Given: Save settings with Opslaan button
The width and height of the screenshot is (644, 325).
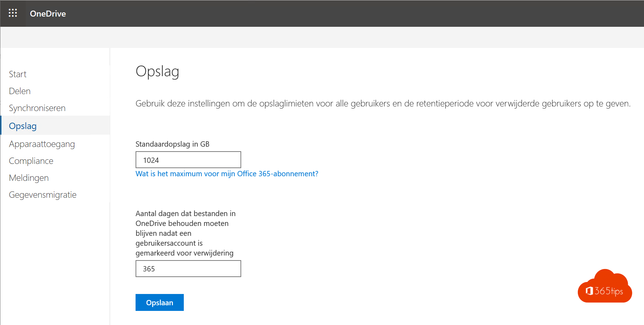Looking at the screenshot, I should click(x=160, y=302).
